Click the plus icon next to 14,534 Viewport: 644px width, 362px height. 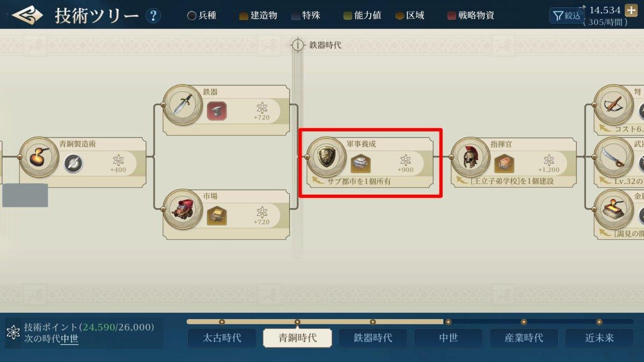631,11
